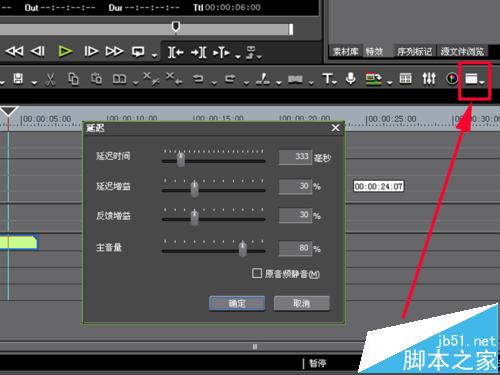Switch to the 源文件浏览 tab
Screen dimensions: 500x375
coord(462,52)
